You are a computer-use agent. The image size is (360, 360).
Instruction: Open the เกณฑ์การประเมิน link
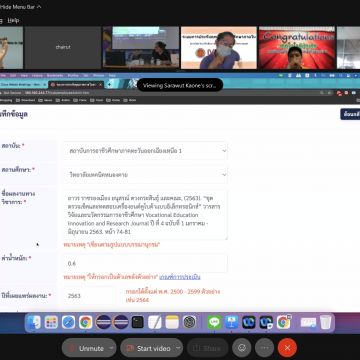180,277
